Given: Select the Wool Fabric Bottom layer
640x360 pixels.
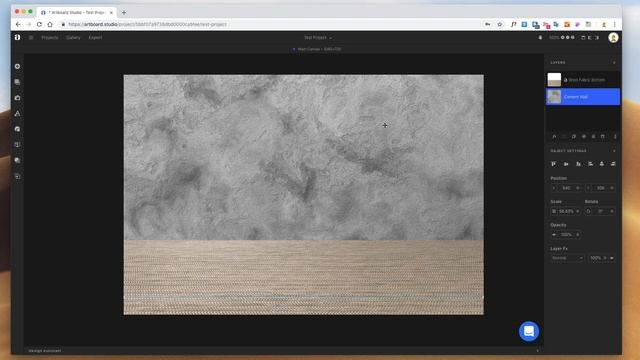Looking at the screenshot, I should tap(583, 80).
